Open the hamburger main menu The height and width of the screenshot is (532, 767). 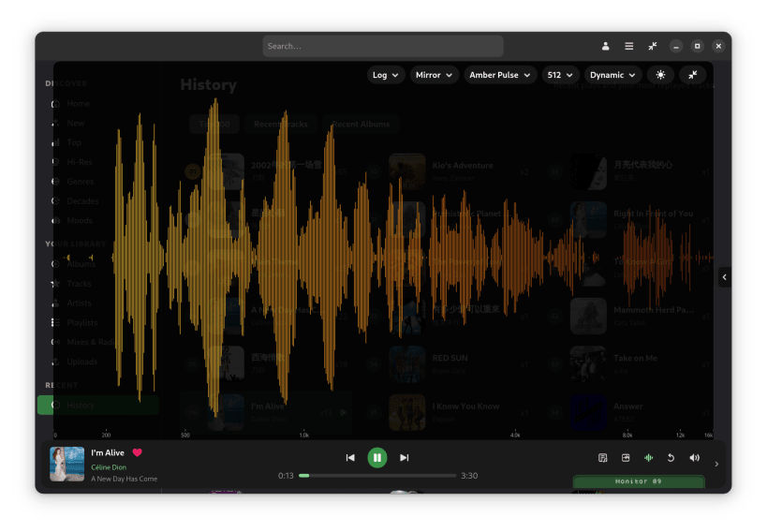(x=629, y=46)
